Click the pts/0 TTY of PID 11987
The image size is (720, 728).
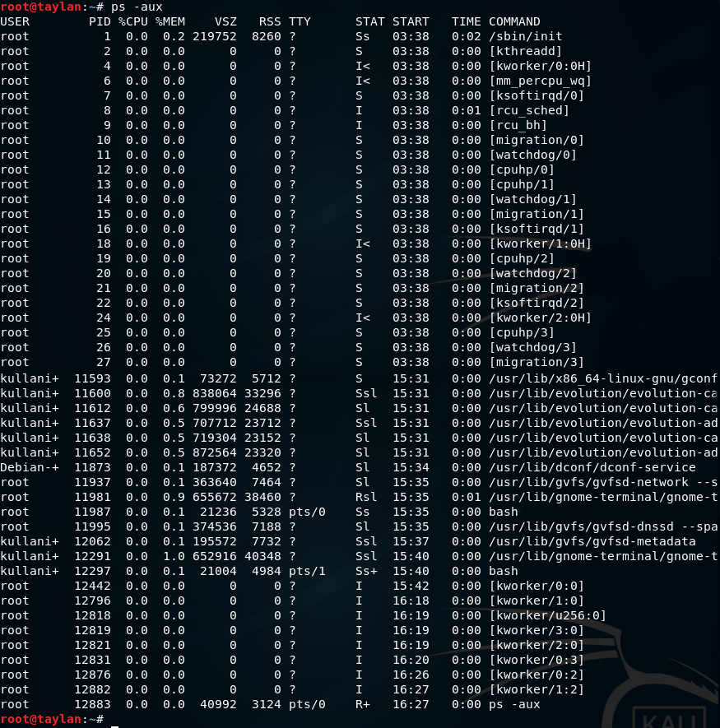(307, 512)
